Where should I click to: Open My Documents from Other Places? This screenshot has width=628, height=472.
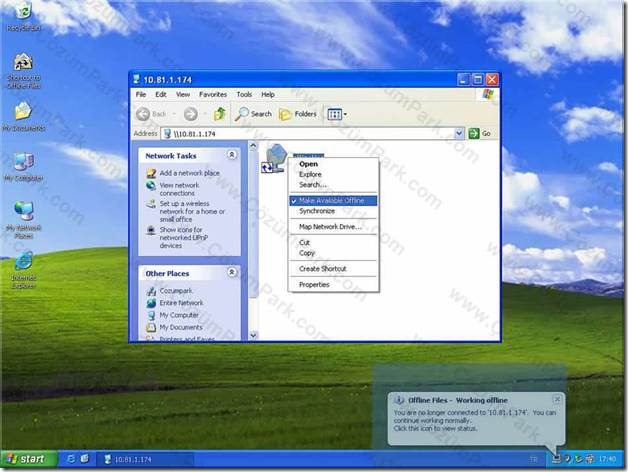click(181, 327)
